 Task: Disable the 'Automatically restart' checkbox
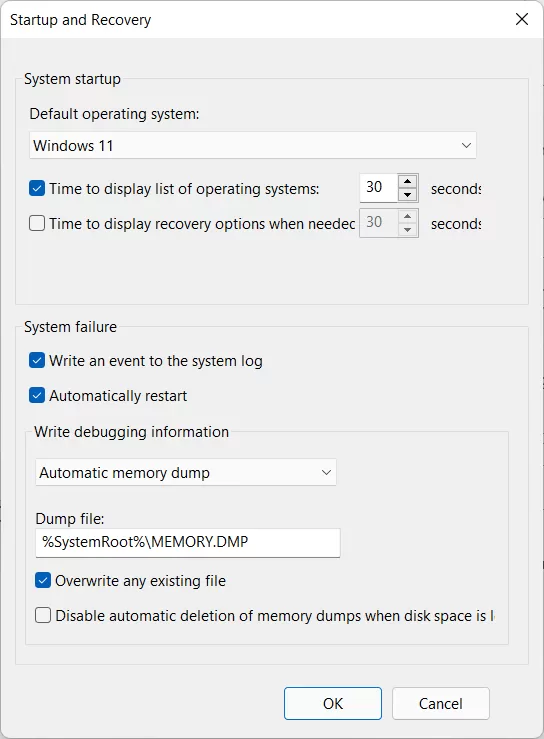coord(37,395)
